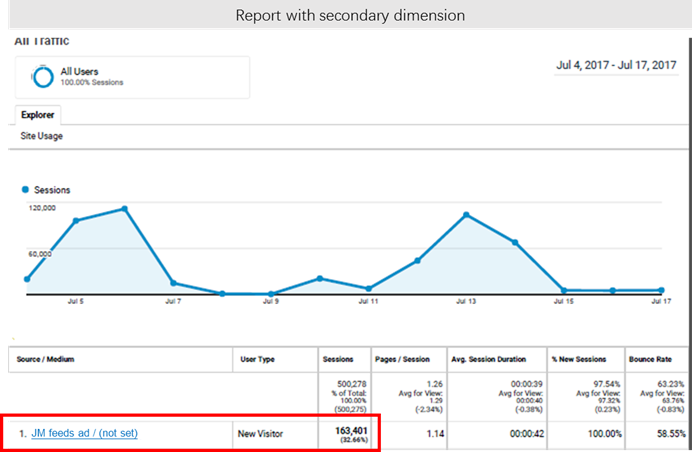The height and width of the screenshot is (452, 692).
Task: Click the highest chart peak near Jul 6
Action: [x=124, y=208]
